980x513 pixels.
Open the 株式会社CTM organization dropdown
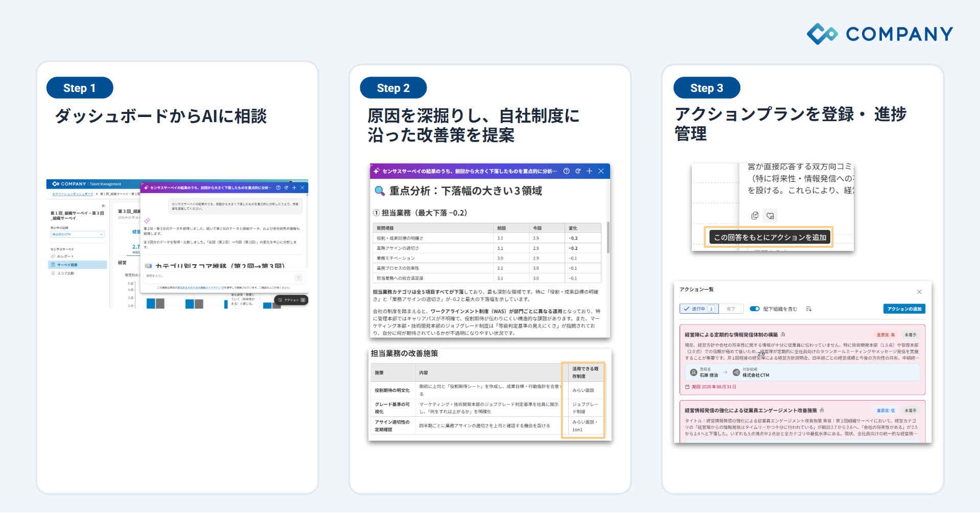point(77,234)
